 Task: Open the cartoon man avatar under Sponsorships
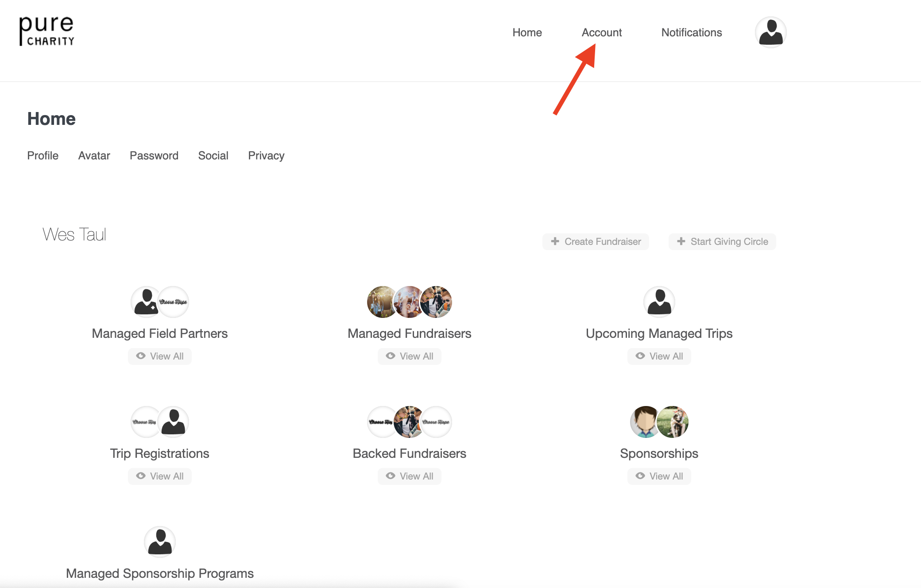pyautogui.click(x=644, y=422)
